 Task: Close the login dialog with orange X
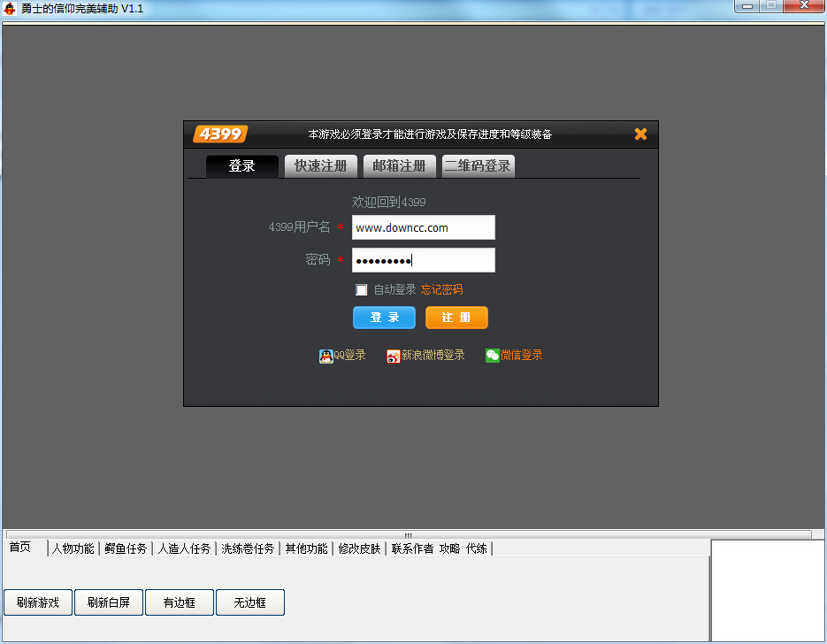(x=641, y=134)
